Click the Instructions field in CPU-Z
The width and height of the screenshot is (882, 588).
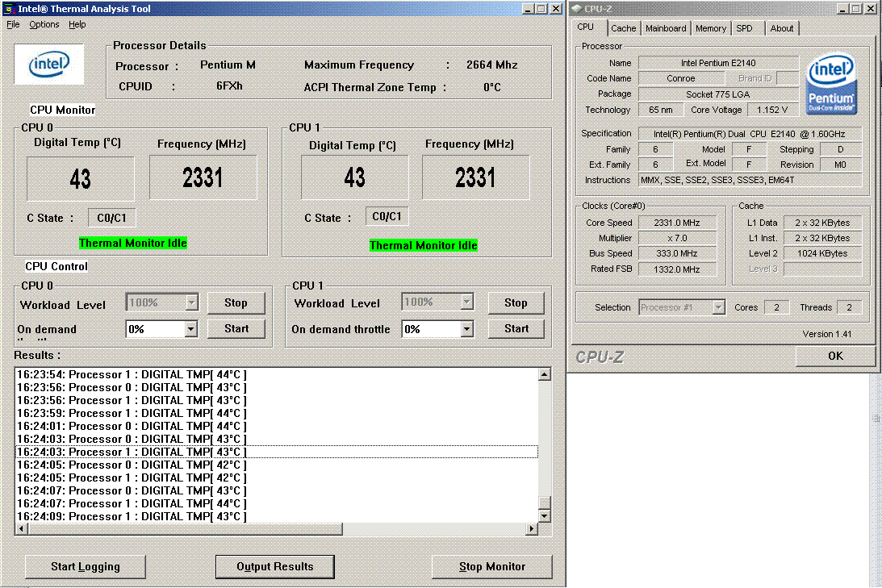click(x=750, y=181)
